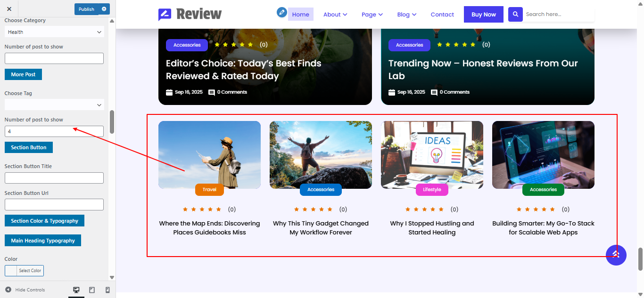Image resolution: width=644 pixels, height=298 pixels.
Task: Click the comment icon in Trending Now card
Action: [x=434, y=92]
